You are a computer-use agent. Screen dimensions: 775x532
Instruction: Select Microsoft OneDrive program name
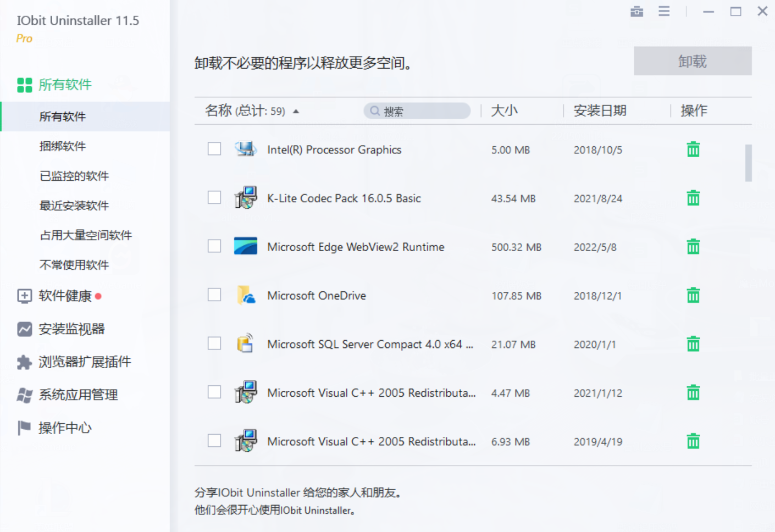[x=317, y=296]
